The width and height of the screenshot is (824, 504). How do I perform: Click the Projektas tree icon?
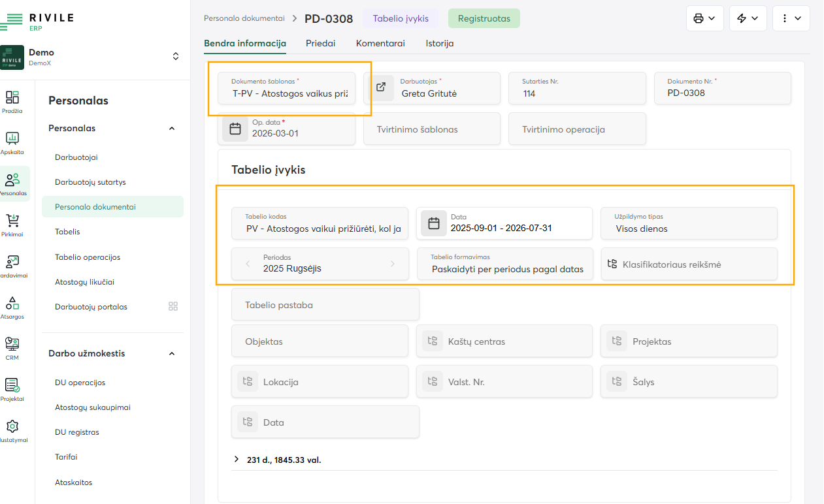[x=616, y=341]
